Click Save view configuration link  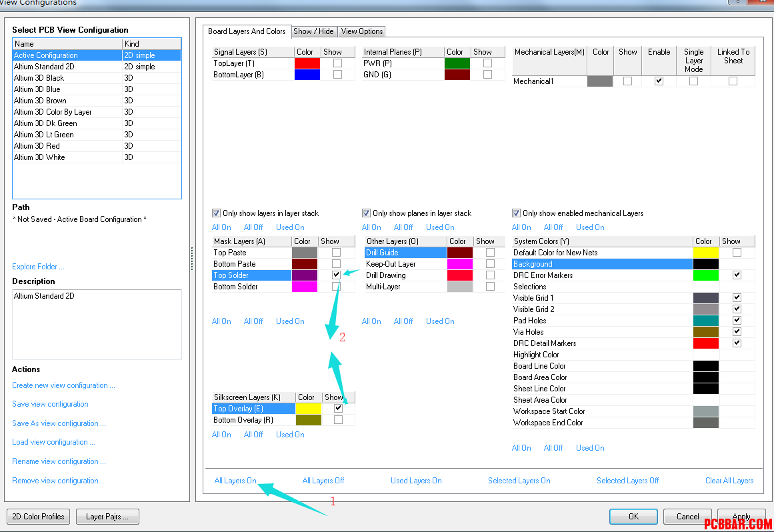51,404
